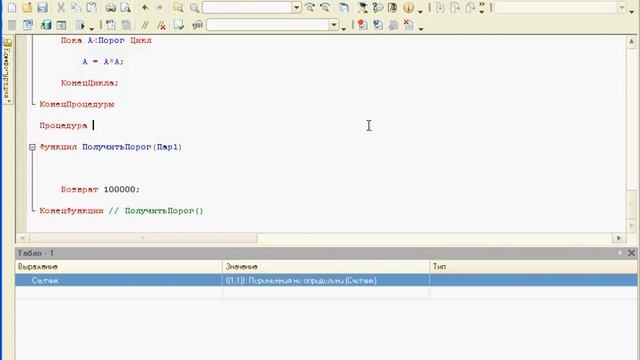Click the horizontal scrollbar thumb
The height and width of the screenshot is (360, 640).
[x=143, y=238]
